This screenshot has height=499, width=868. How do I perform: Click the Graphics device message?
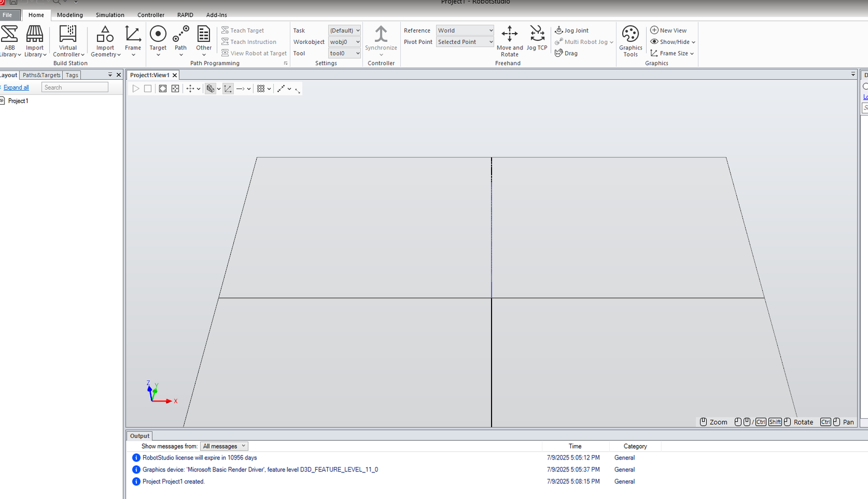click(260, 470)
